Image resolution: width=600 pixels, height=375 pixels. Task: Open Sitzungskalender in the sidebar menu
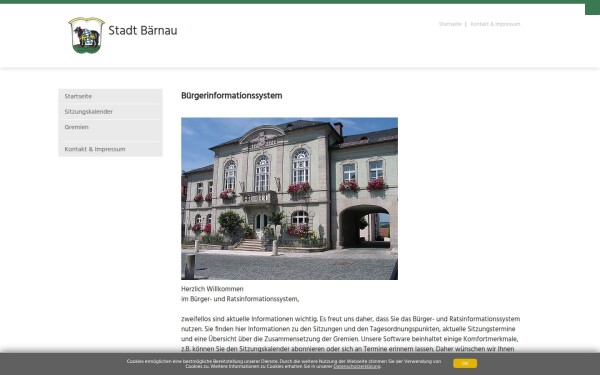pyautogui.click(x=110, y=112)
